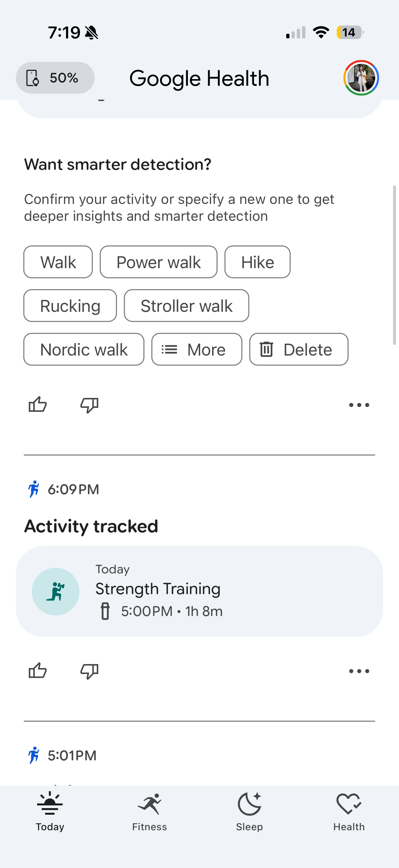Tap the device battery 50% indicator
This screenshot has height=868, width=399.
tap(55, 78)
